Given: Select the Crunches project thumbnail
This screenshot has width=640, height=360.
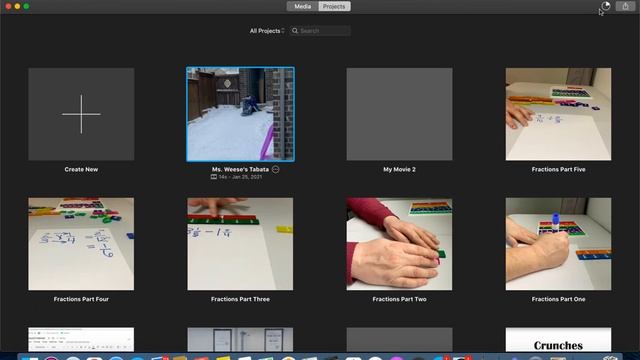Looking at the screenshot, I should click(558, 340).
